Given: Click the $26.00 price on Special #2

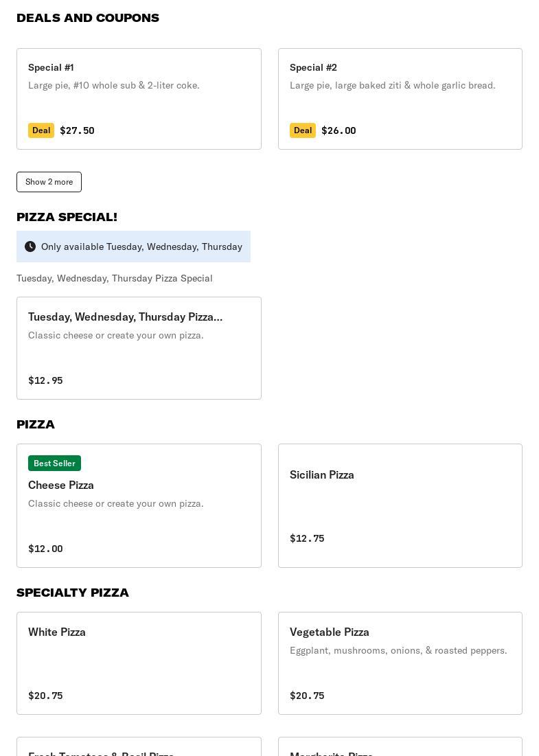Looking at the screenshot, I should [x=339, y=130].
